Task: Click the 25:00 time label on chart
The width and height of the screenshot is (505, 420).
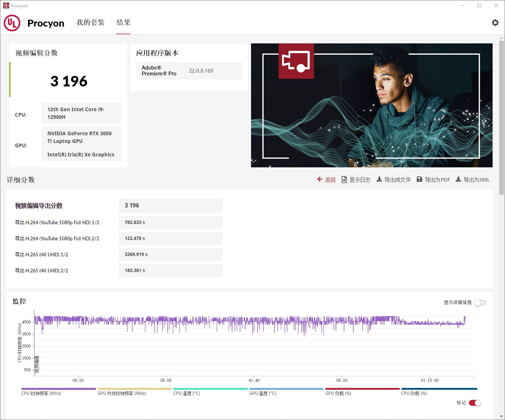Action: pos(166,380)
